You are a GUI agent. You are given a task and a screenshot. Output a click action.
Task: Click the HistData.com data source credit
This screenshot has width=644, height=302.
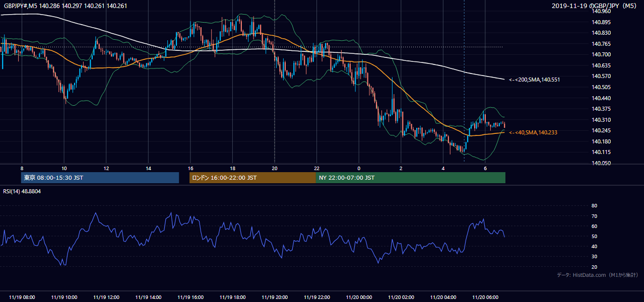click(x=598, y=275)
